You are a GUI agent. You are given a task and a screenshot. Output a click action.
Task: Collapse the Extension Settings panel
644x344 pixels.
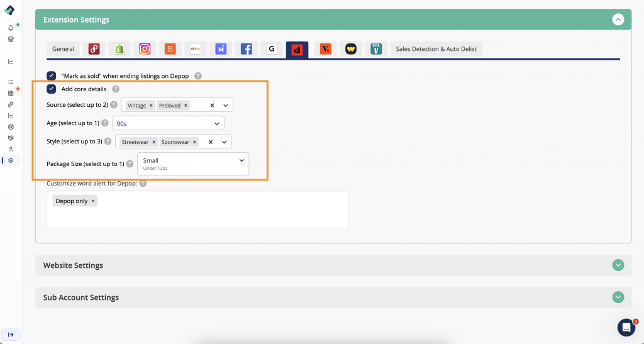(x=618, y=19)
